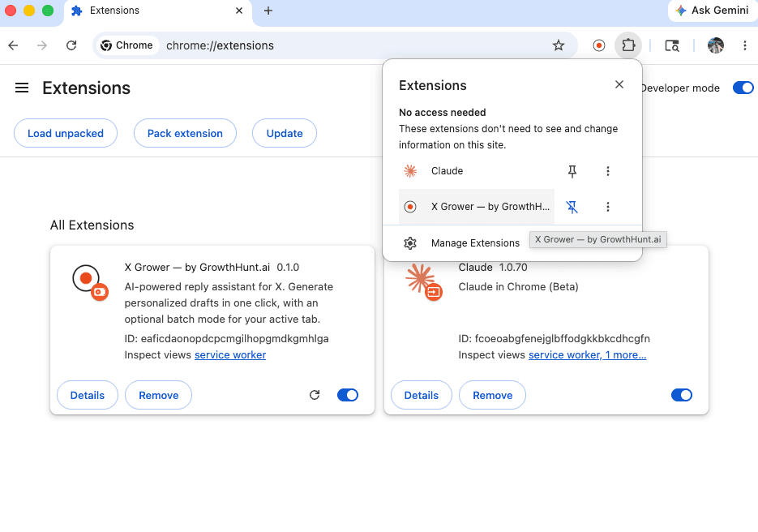Viewport: 758px width, 532px height.
Task: Open Details for Claude extension
Action: (422, 395)
